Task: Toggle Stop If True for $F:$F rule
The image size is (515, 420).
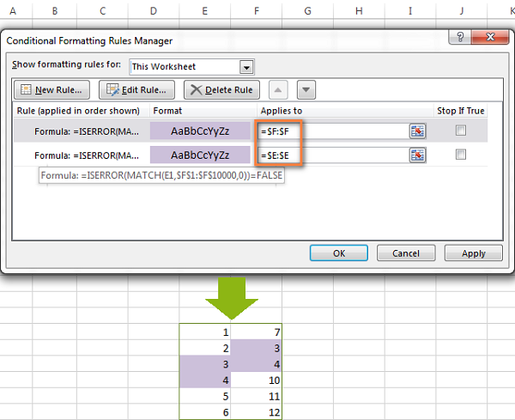Action: click(x=461, y=131)
